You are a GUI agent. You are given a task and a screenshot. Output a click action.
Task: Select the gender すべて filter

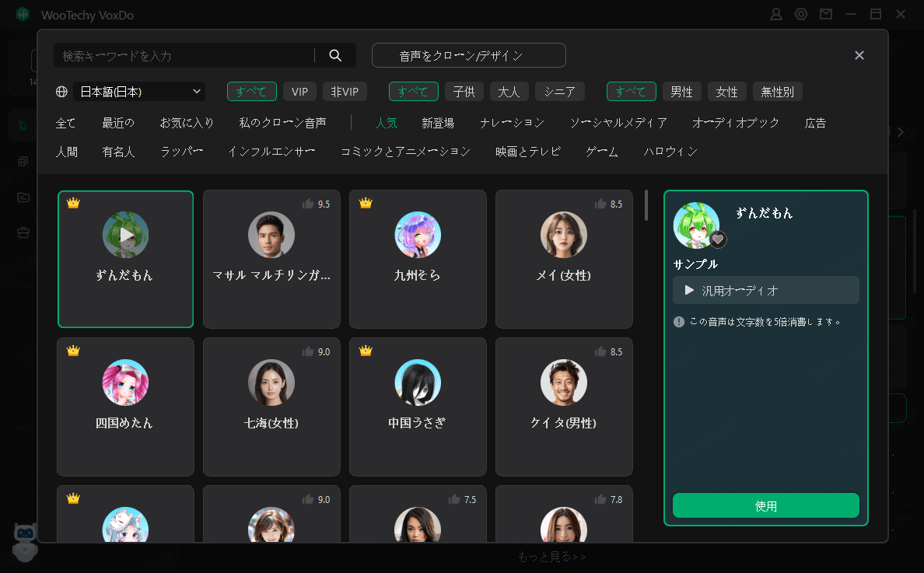tap(631, 92)
